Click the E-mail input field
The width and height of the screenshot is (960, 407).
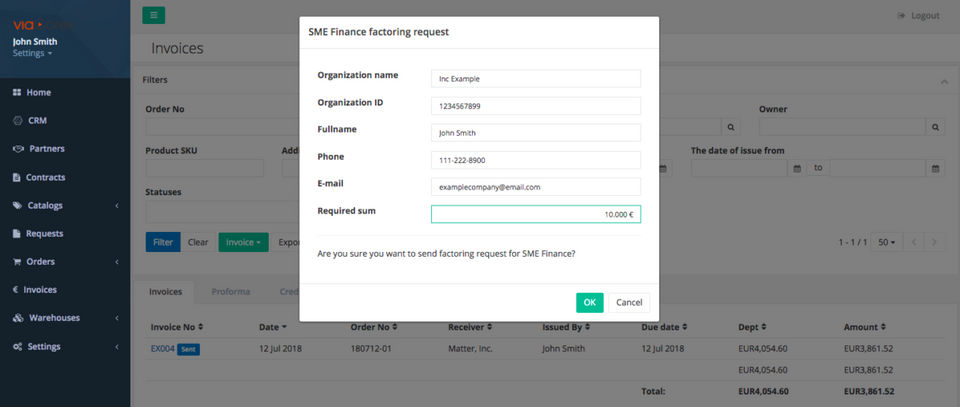pyautogui.click(x=535, y=187)
